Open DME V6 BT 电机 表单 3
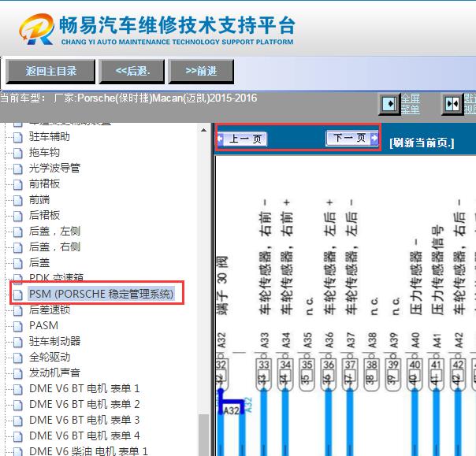Image resolution: width=476 pixels, height=456 pixels. pos(84,421)
